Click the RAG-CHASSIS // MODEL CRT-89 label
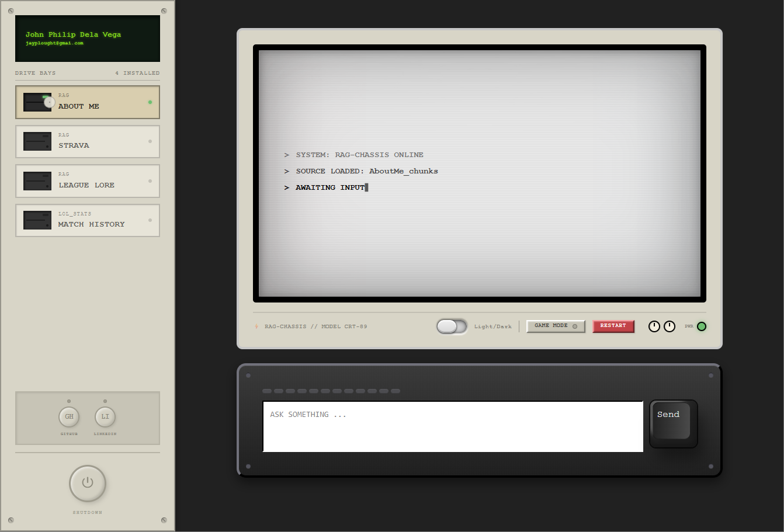This screenshot has height=532, width=784. tap(315, 326)
